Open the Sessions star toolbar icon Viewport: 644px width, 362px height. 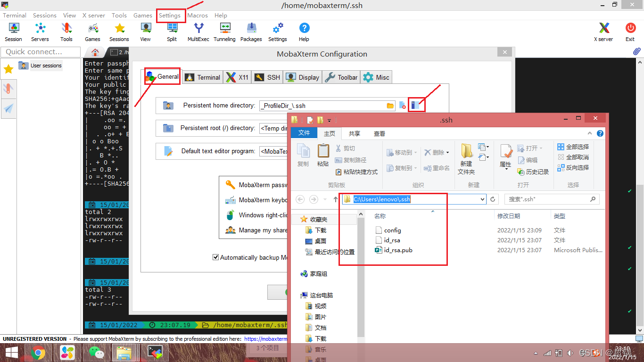pos(119,32)
